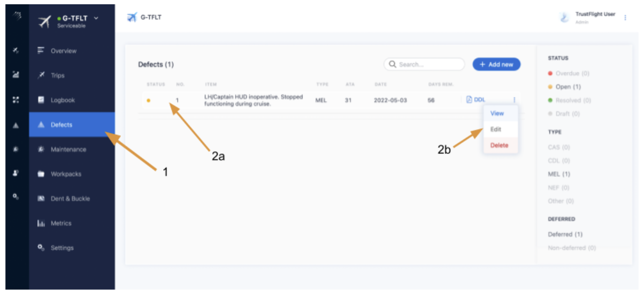The width and height of the screenshot is (644, 295).
Task: Click the DDL document icon in defect row
Action: point(469,99)
